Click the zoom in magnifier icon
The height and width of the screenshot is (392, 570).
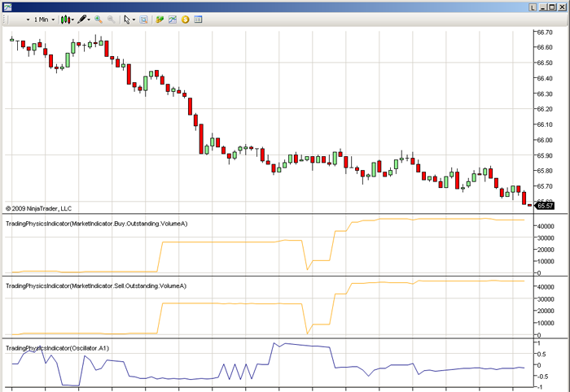pyautogui.click(x=99, y=19)
